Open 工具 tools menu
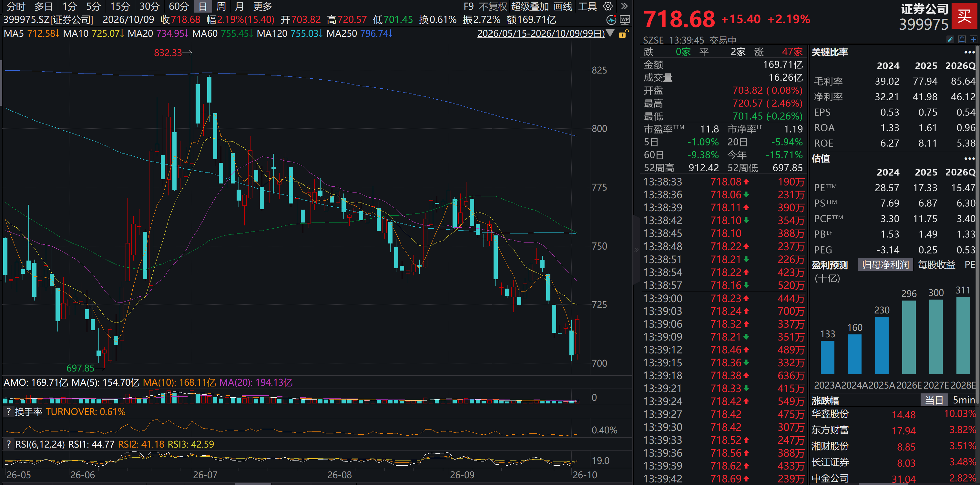This screenshot has height=485, width=980. pos(587,6)
